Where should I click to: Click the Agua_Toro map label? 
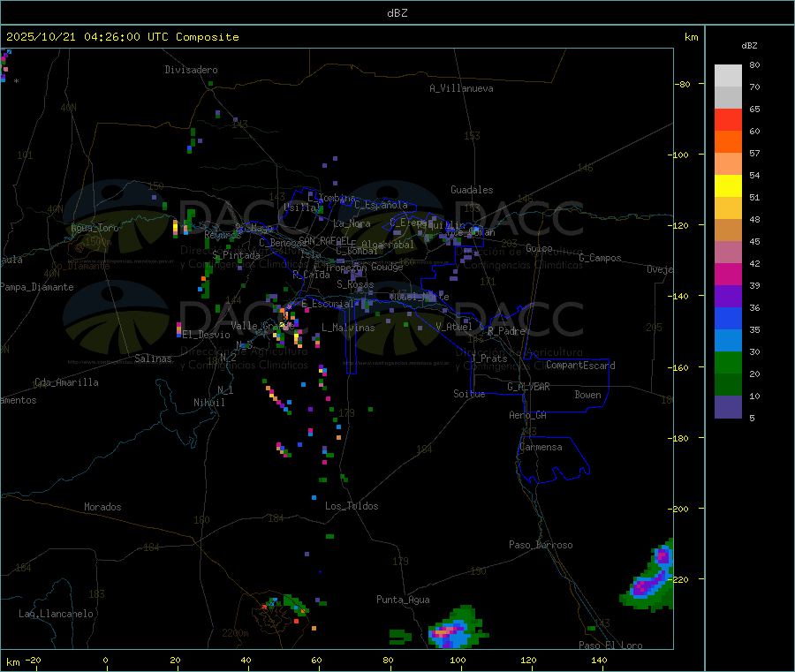[95, 228]
